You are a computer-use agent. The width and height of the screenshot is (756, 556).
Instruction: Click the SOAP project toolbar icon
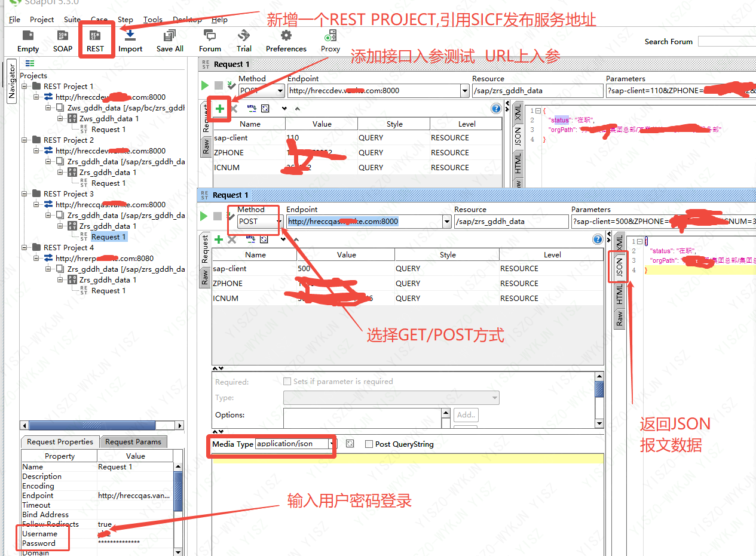62,42
